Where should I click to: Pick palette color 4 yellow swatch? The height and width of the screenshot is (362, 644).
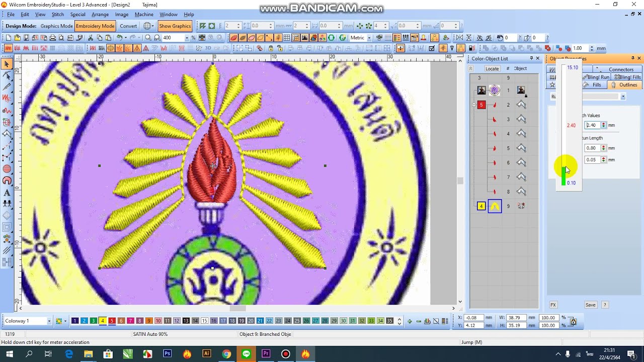(x=103, y=321)
